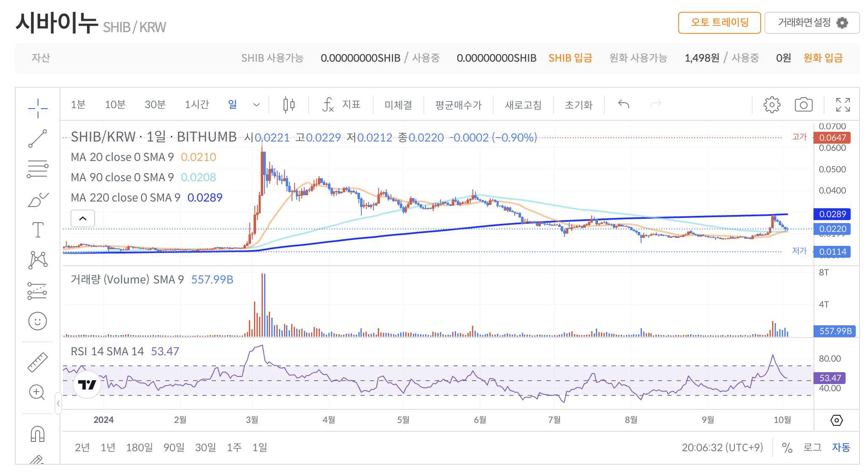This screenshot has width=868, height=474.
Task: Select the text annotation tool
Action: click(38, 230)
